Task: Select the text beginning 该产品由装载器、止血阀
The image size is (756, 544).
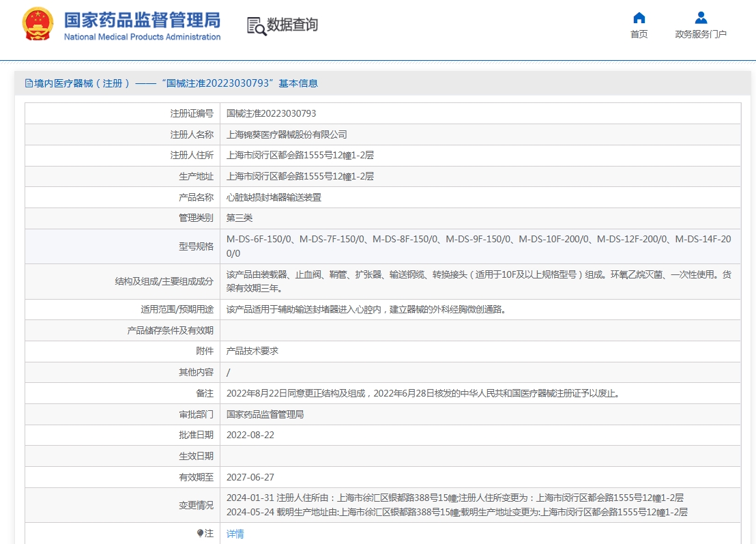Action: click(x=479, y=281)
